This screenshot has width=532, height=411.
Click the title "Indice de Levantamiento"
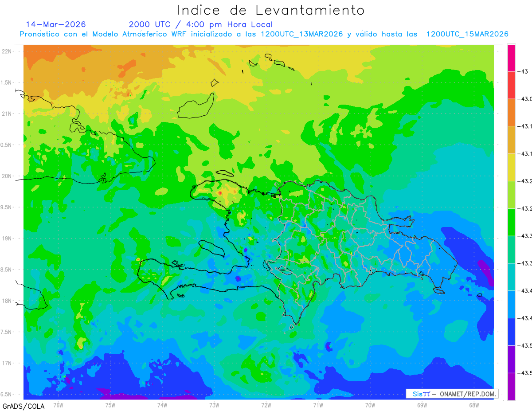tap(271, 10)
